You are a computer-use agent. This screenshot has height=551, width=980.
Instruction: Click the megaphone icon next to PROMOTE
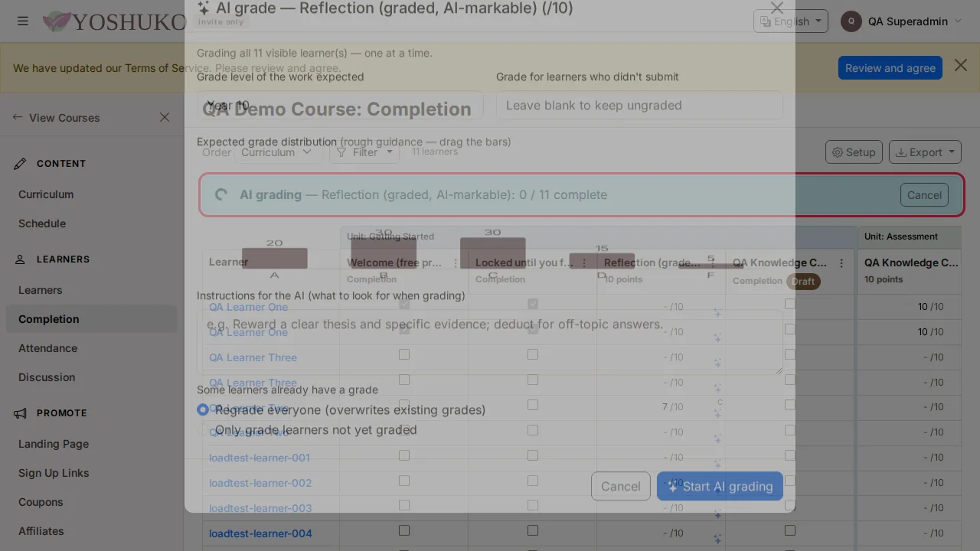[21, 413]
